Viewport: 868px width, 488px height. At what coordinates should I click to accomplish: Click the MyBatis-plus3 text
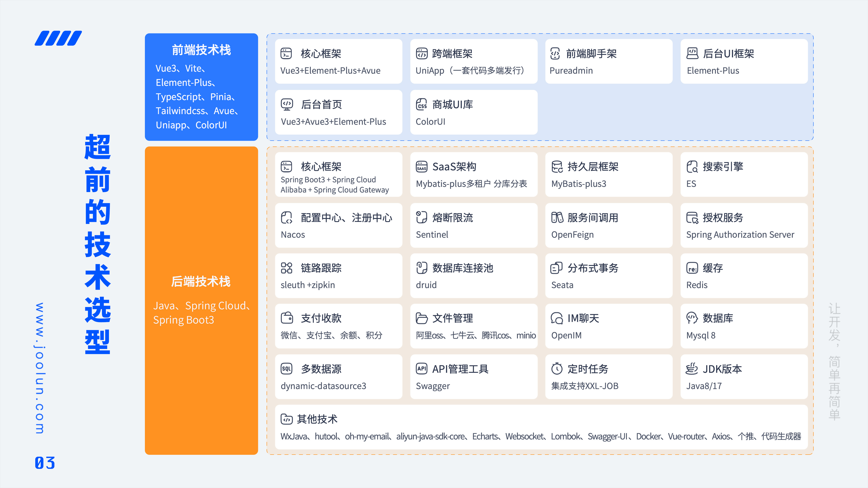[579, 184]
